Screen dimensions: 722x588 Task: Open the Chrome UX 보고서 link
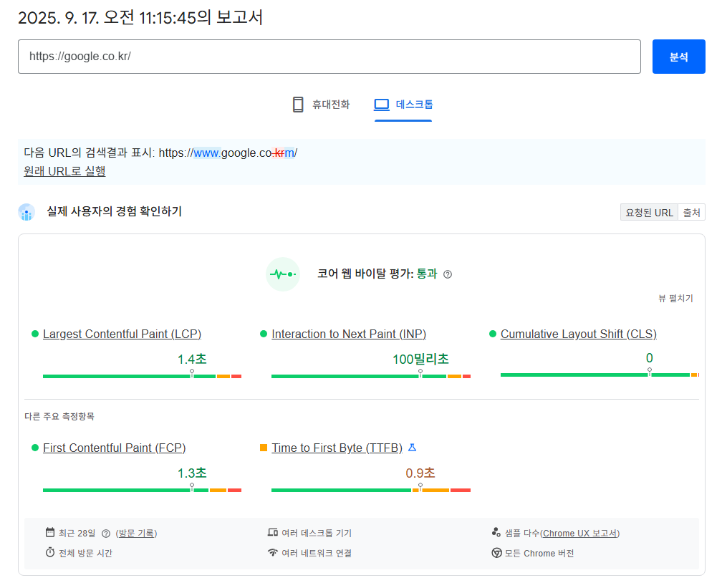580,533
